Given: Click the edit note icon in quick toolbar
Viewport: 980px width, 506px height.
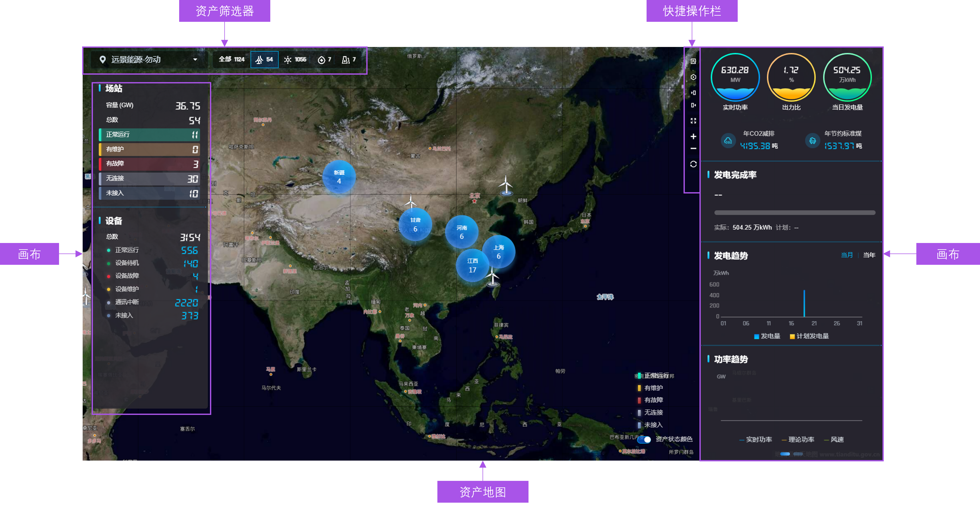Looking at the screenshot, I should [693, 61].
